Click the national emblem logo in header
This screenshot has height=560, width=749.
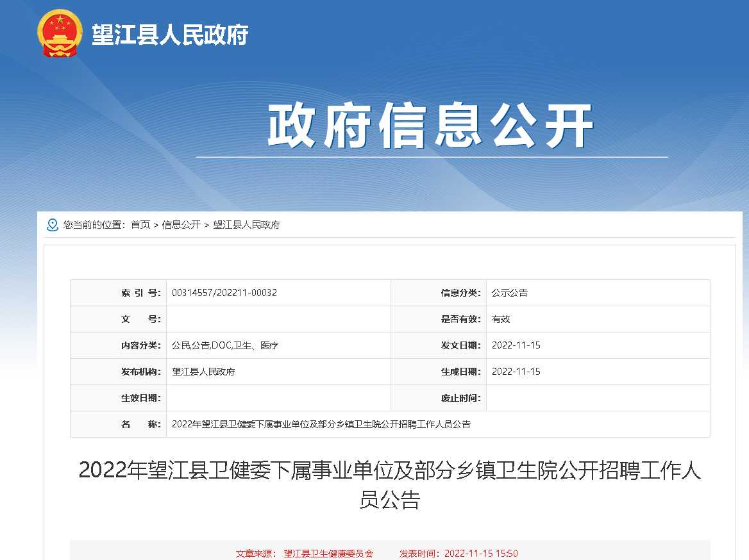(x=60, y=33)
